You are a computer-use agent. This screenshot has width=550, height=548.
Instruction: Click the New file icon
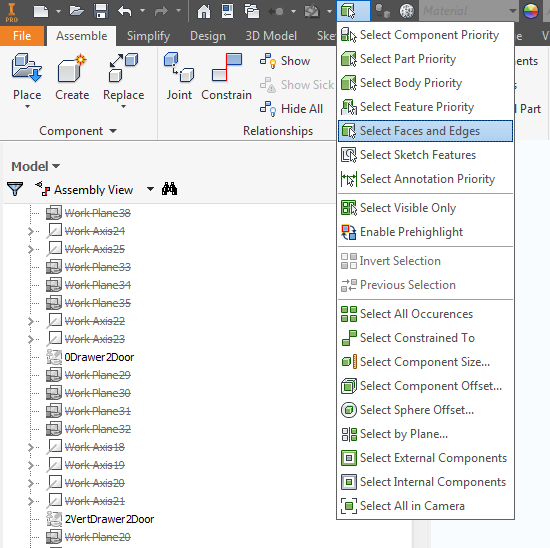click(x=41, y=11)
